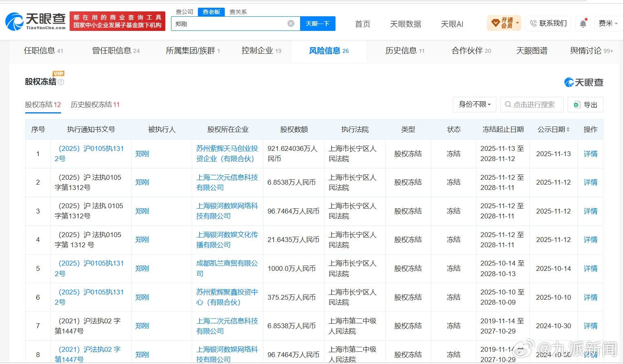Expand the 费米 user menu
Image resolution: width=623 pixels, height=364 pixels.
[608, 23]
